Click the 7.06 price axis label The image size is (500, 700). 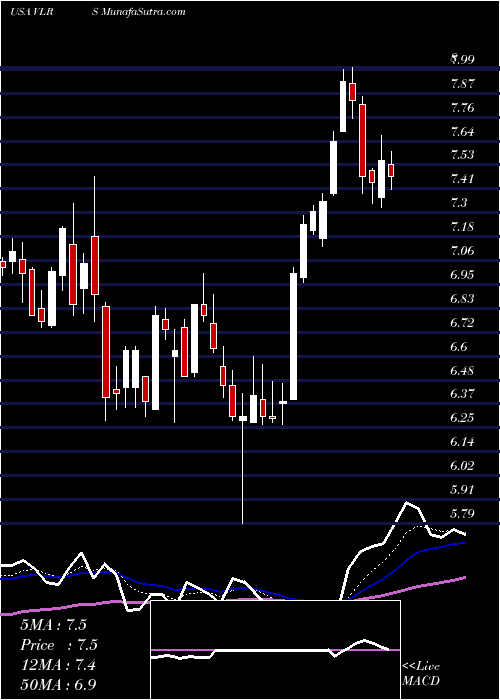(x=462, y=250)
